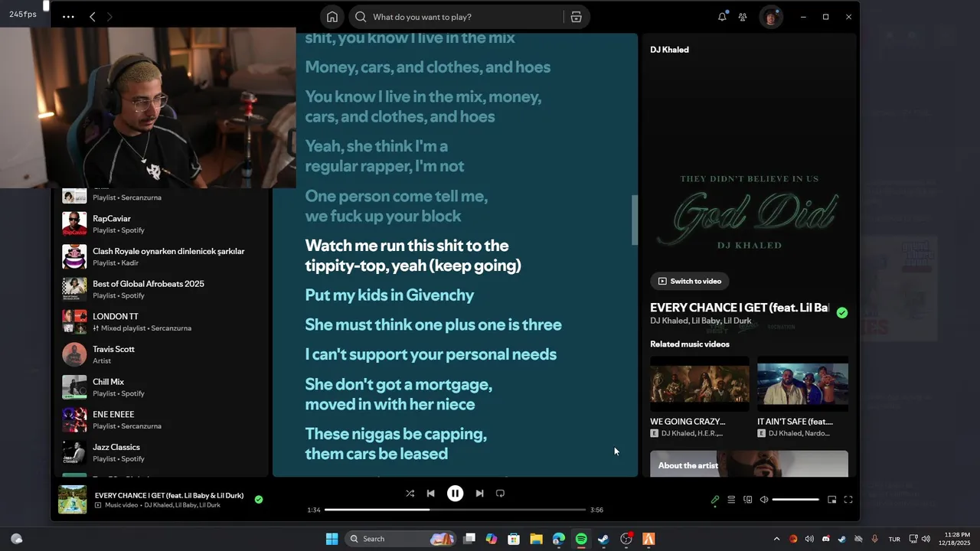Open connect to a device
The image size is (980, 551).
[748, 500]
